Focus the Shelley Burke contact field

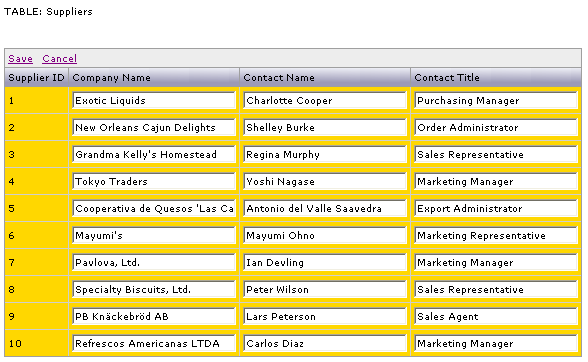(x=325, y=128)
